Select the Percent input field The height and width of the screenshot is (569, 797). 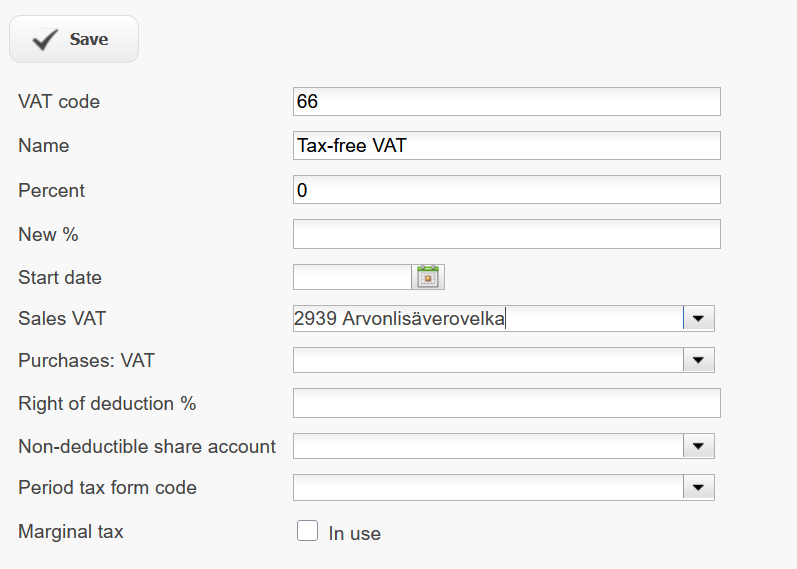coord(507,190)
